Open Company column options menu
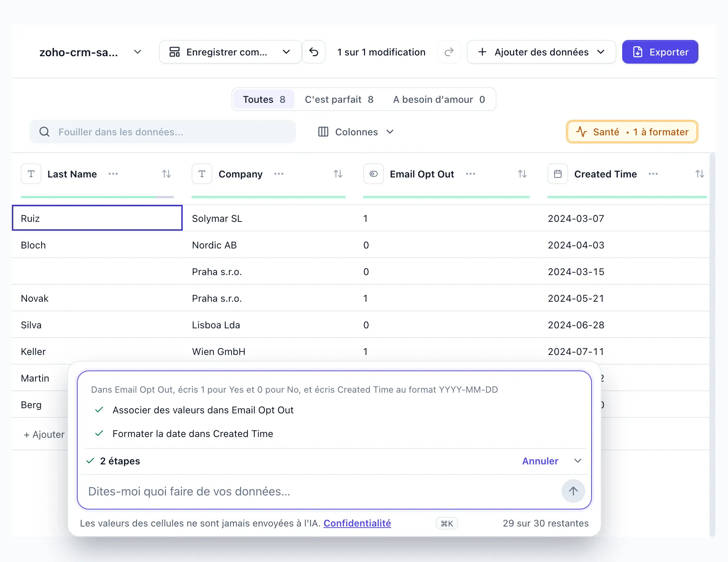The height and width of the screenshot is (562, 728). click(x=279, y=174)
